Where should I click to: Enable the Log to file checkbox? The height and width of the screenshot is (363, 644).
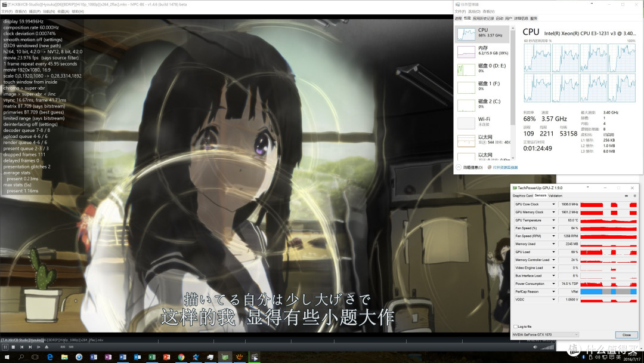tap(515, 327)
